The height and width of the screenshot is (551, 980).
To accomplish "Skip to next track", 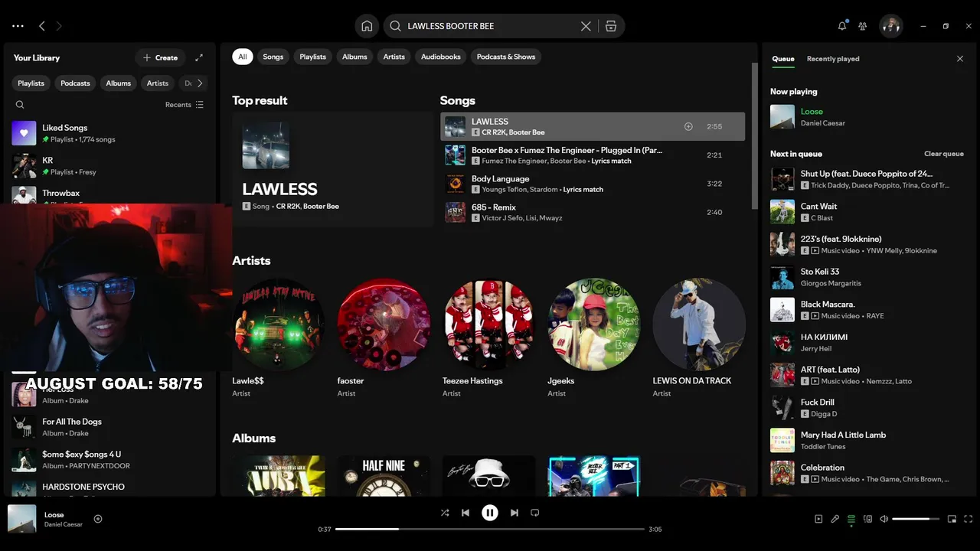I will (x=514, y=513).
